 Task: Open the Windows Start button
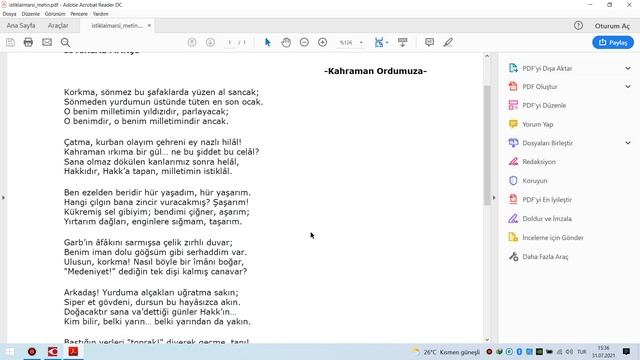pos(10,352)
